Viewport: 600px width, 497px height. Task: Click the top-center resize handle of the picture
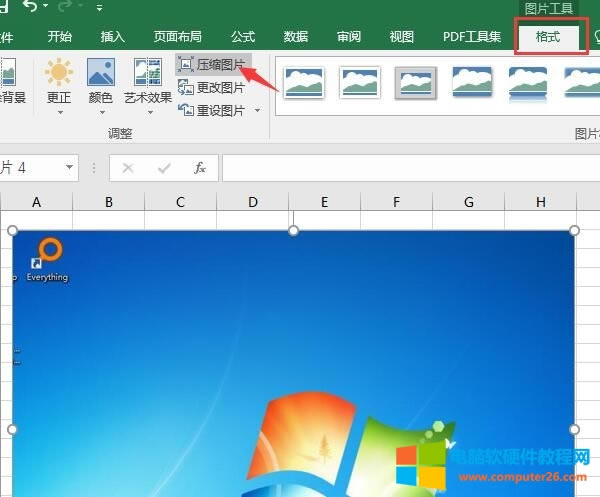(x=294, y=231)
